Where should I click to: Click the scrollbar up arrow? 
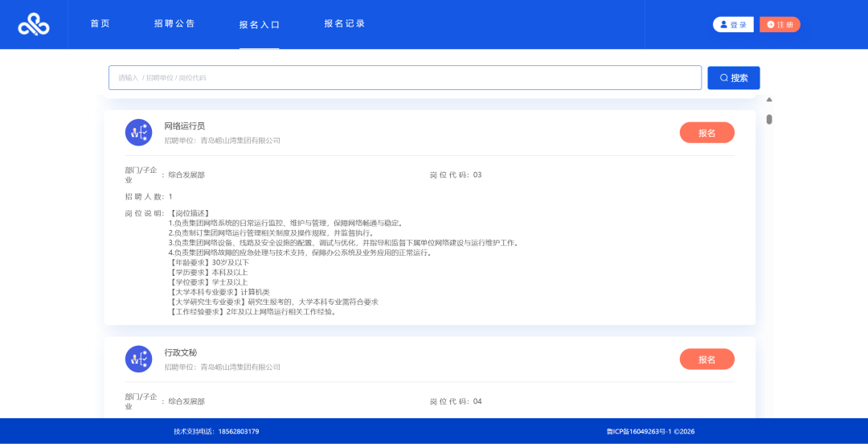click(x=769, y=100)
